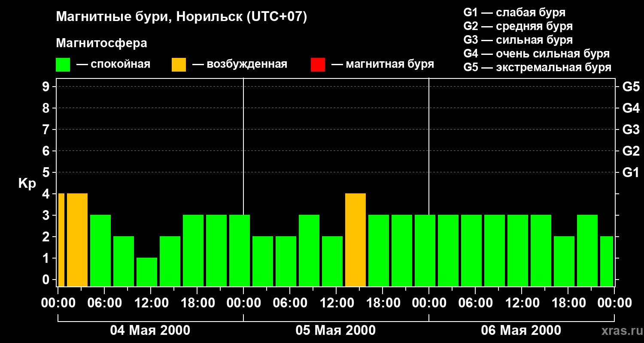Image resolution: width=644 pixels, height=343 pixels.
Task: Click the orange 'возбужденная' legend swatch
Action: [x=179, y=65]
